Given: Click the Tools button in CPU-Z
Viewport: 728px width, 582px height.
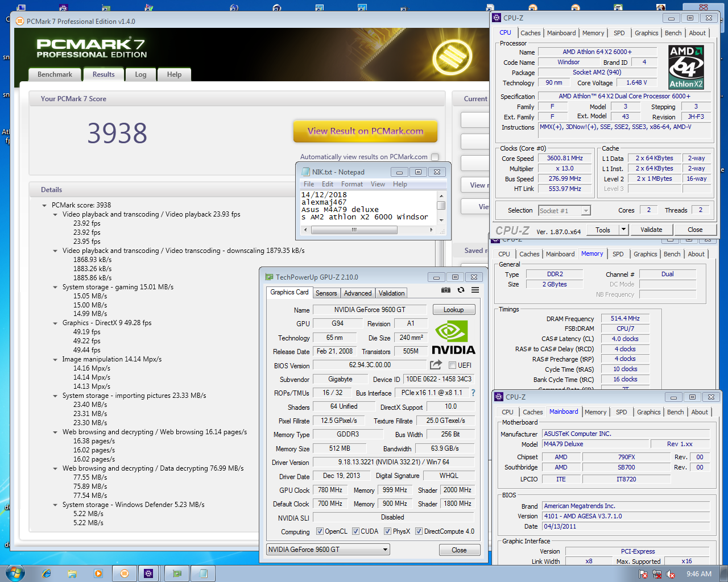Looking at the screenshot, I should pyautogui.click(x=603, y=230).
